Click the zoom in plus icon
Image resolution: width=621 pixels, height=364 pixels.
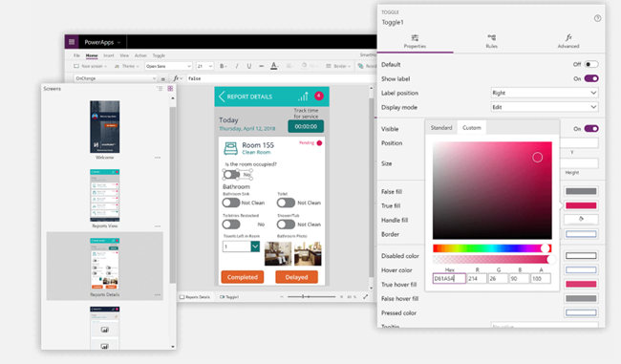point(341,297)
